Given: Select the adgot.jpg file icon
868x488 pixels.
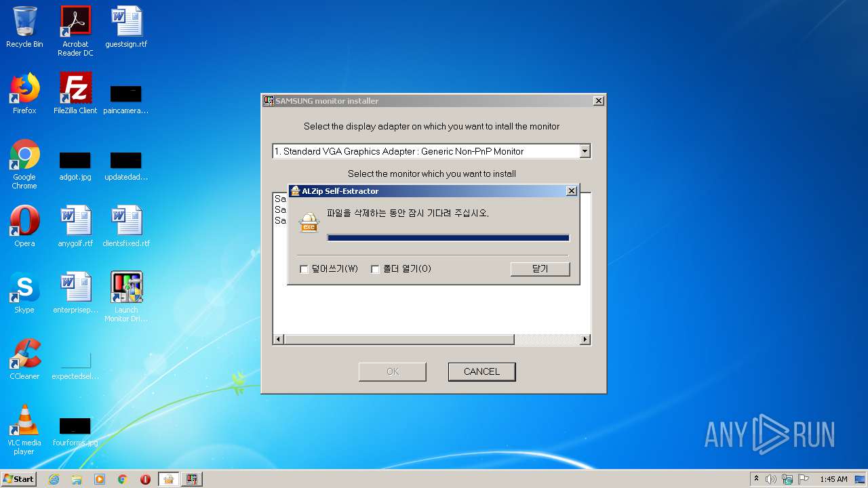Looking at the screenshot, I should 75,166.
